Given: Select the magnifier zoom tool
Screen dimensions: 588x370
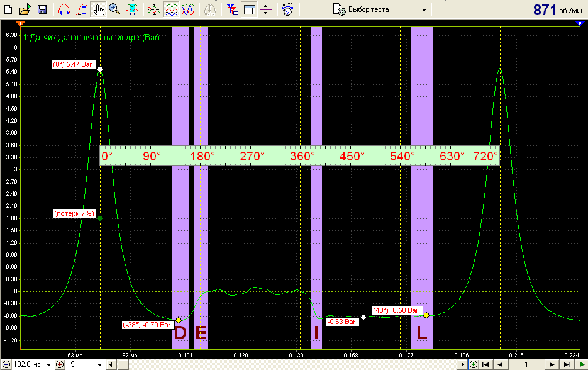Looking at the screenshot, I should (114, 10).
